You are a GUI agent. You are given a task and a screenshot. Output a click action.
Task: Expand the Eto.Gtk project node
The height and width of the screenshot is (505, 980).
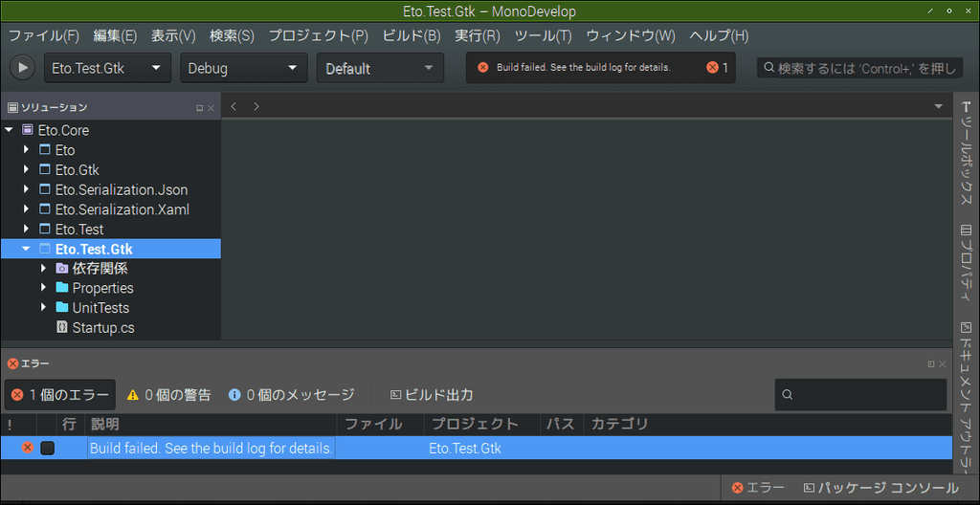26,169
